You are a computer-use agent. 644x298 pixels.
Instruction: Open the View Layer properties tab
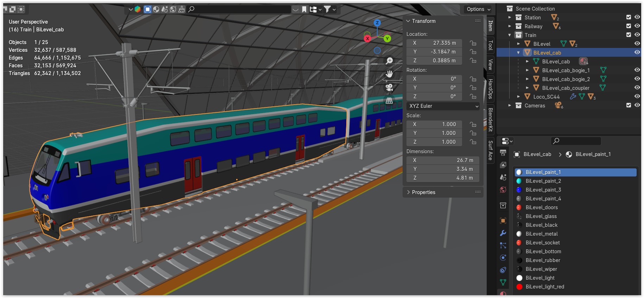[x=503, y=165]
